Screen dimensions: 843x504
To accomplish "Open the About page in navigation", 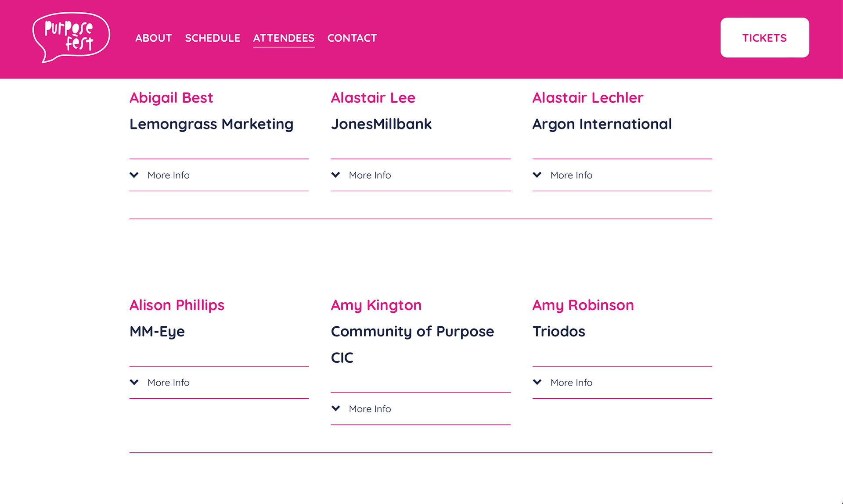I will pos(154,38).
